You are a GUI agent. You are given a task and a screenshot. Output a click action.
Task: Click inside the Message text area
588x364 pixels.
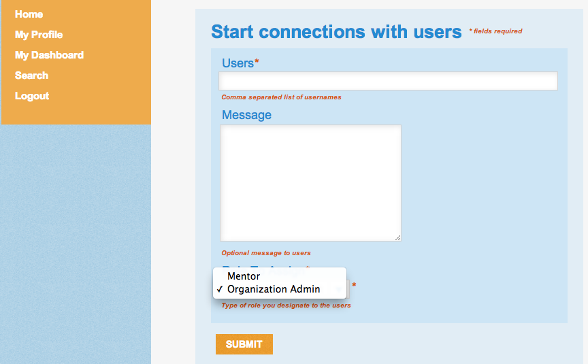[x=310, y=182]
